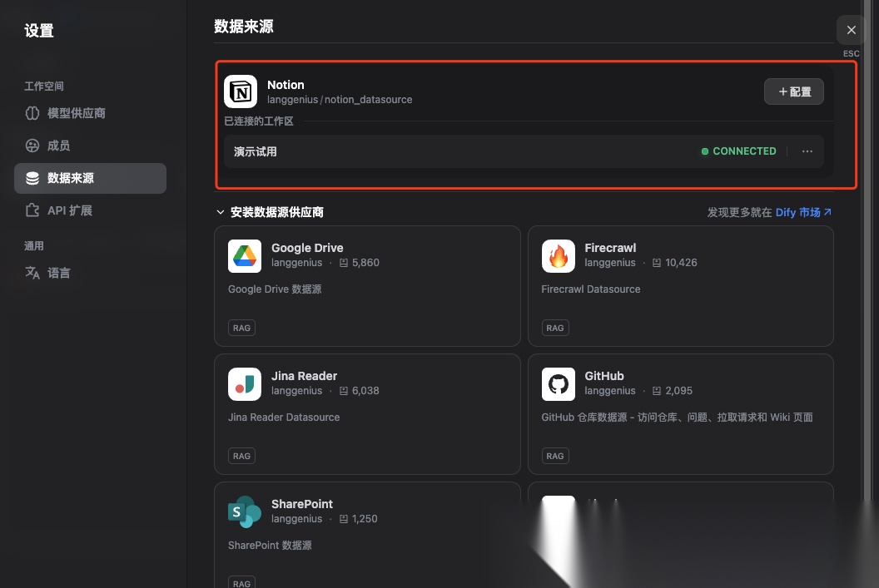
Task: Click the Google Drive 数据源 description
Action: tap(275, 289)
